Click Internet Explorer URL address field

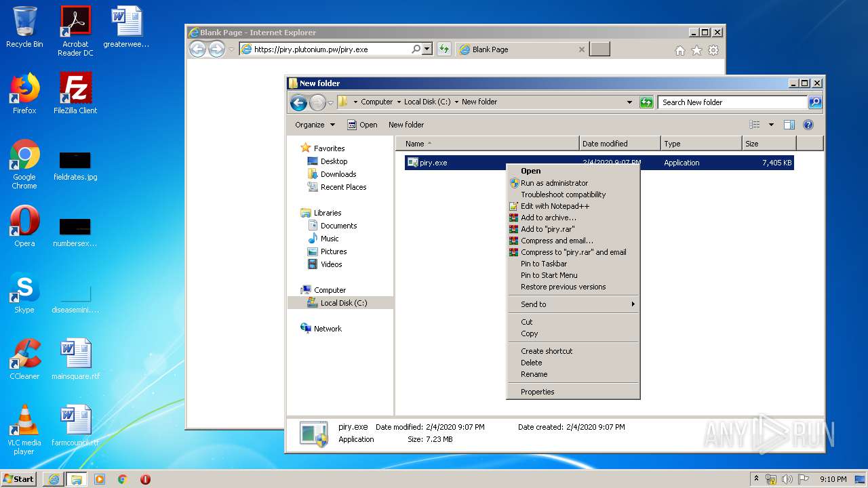tap(325, 49)
